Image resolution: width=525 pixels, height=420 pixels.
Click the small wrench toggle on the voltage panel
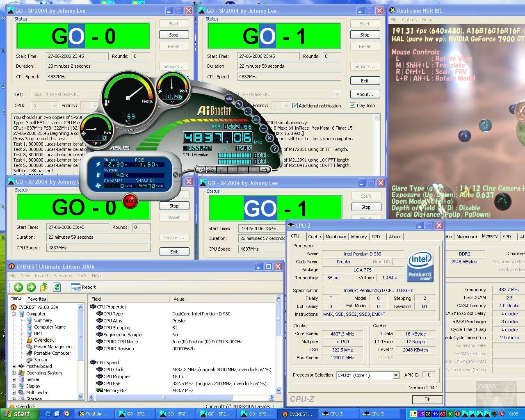(x=176, y=175)
